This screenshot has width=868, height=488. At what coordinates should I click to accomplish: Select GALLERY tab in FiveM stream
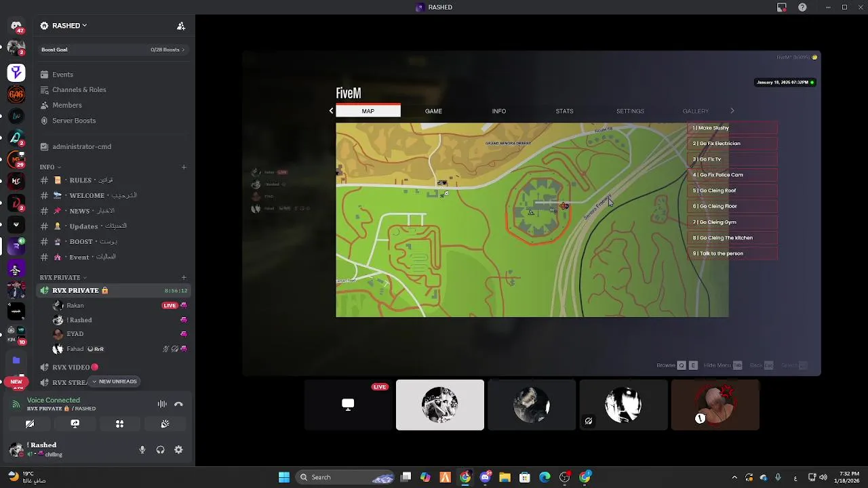pos(696,111)
